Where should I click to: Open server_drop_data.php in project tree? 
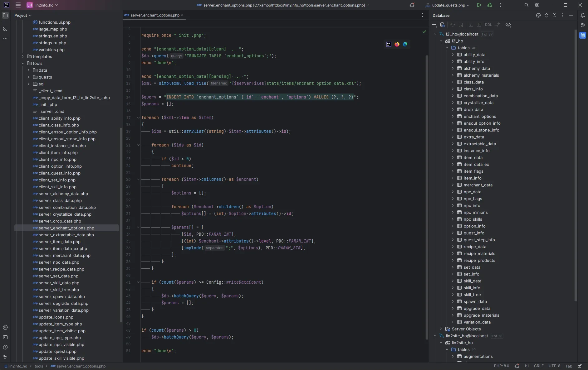click(x=60, y=221)
